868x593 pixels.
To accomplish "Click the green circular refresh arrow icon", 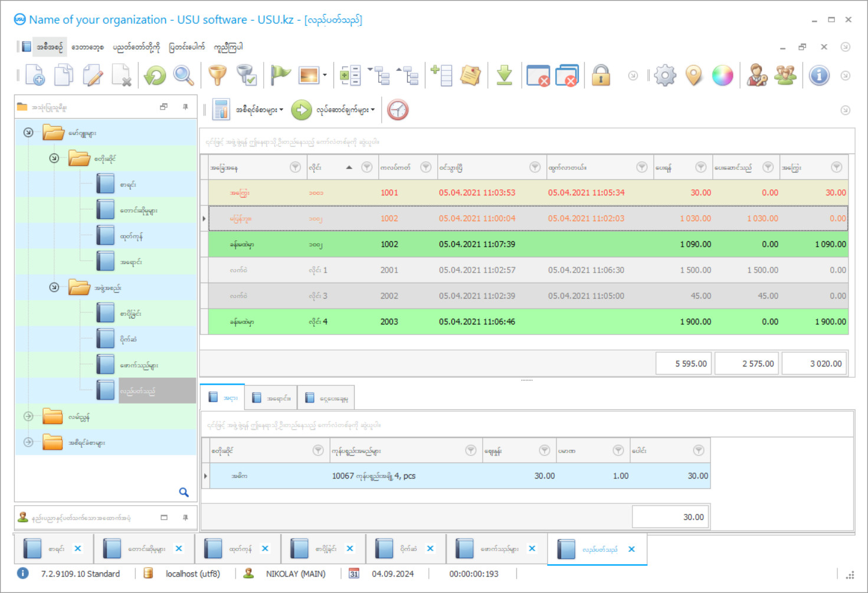I will pos(155,76).
